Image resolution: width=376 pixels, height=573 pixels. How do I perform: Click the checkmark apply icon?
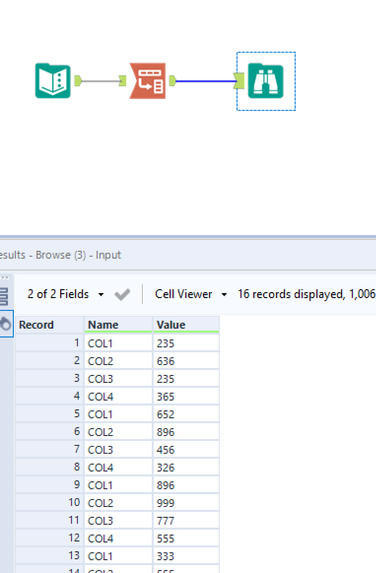(122, 294)
